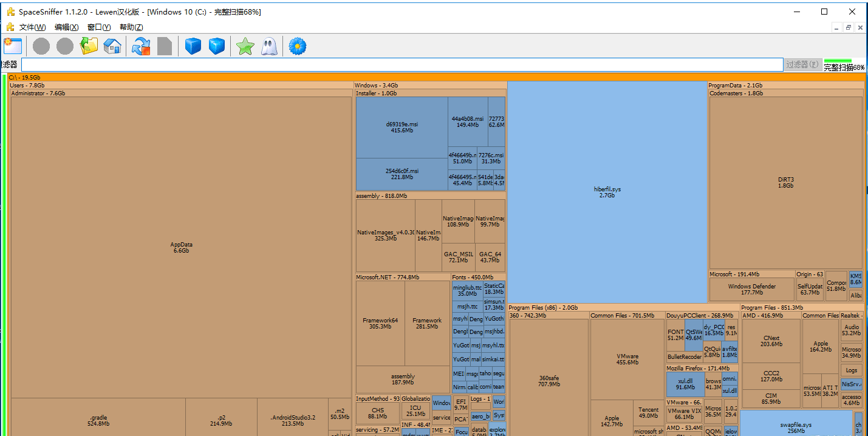
Task: Click the puzzle-piece icon in the menu bar
Action: click(10, 27)
